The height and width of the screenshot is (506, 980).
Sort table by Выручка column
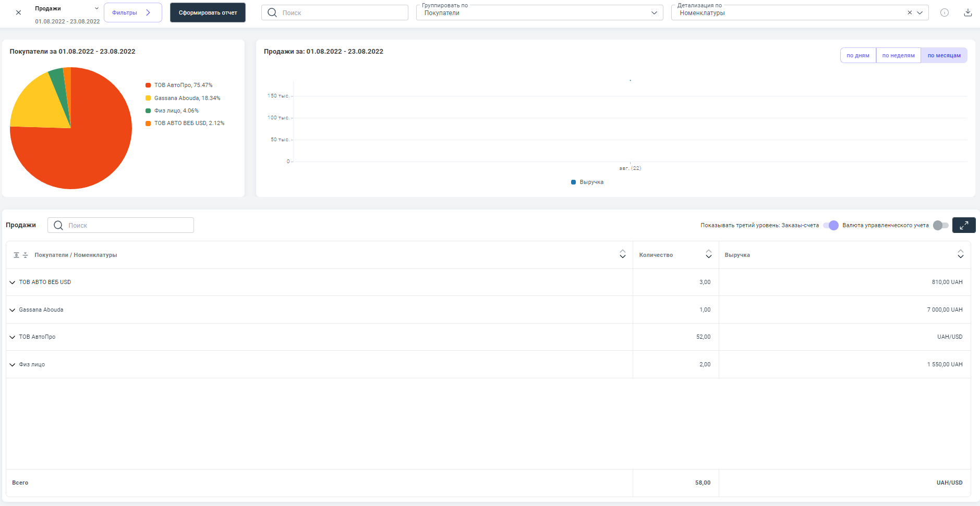point(960,254)
